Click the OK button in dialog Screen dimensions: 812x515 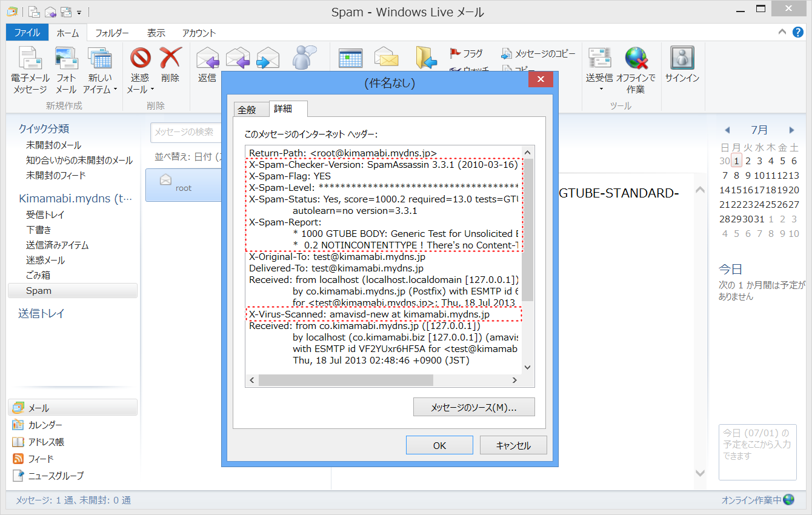(439, 445)
